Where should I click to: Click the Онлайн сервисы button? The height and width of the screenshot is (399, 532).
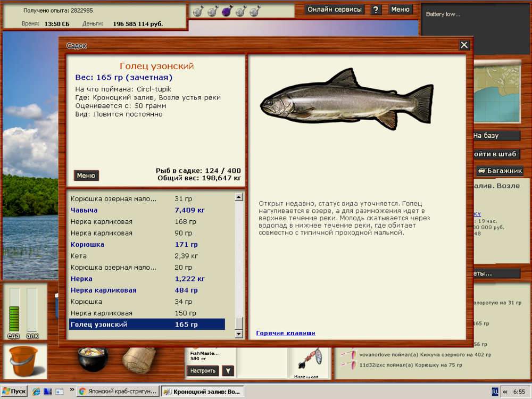coord(335,9)
